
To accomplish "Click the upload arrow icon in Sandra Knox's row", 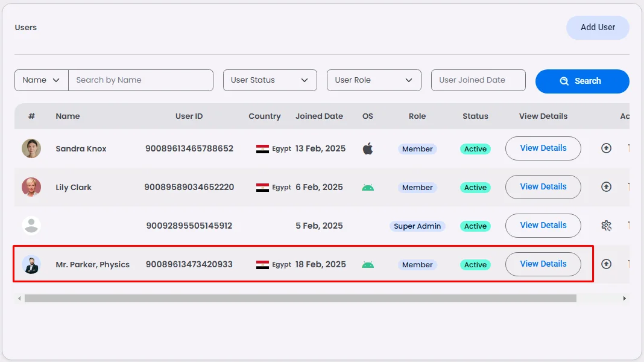I will pos(606,148).
